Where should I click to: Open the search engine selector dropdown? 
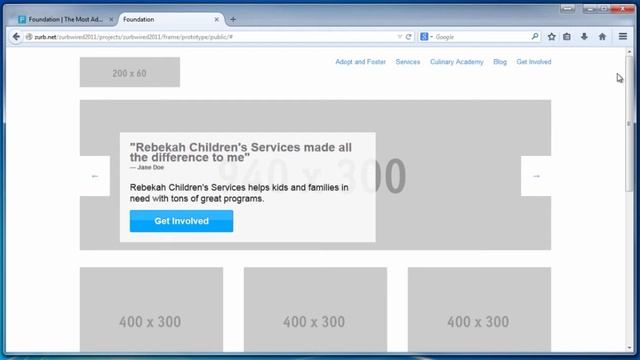click(426, 37)
